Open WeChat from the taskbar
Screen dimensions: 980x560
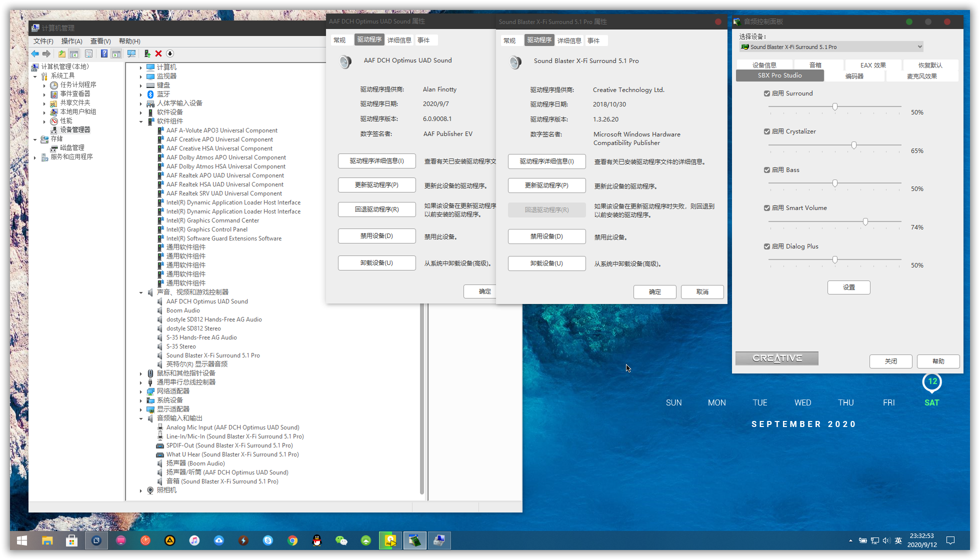341,540
